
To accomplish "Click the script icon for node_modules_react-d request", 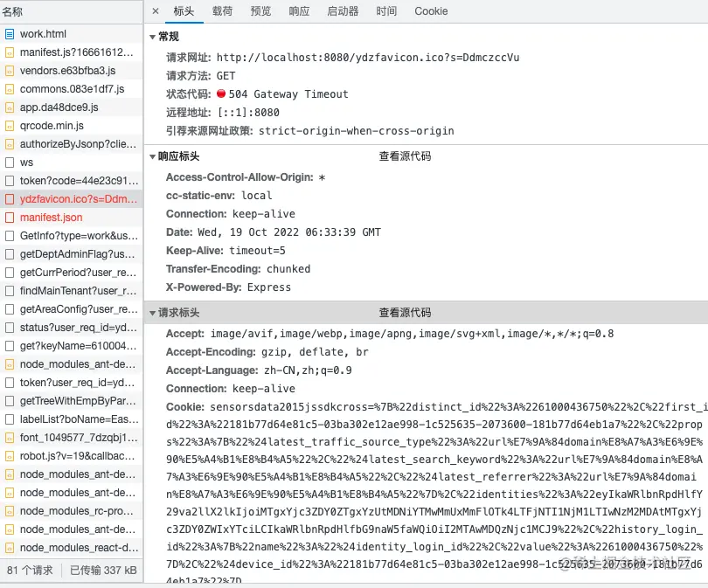I will 10,548.
